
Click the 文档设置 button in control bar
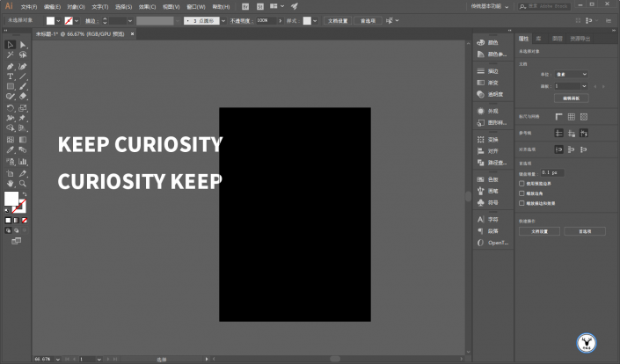click(338, 20)
